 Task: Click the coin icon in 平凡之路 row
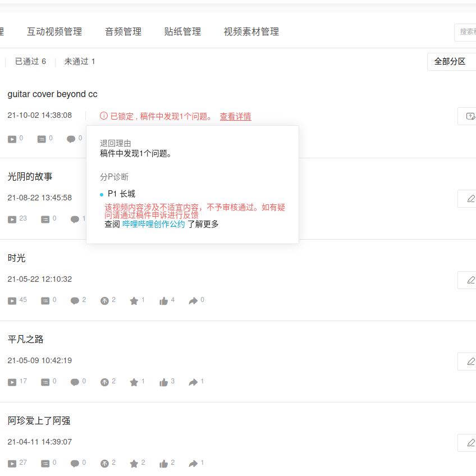(x=104, y=382)
